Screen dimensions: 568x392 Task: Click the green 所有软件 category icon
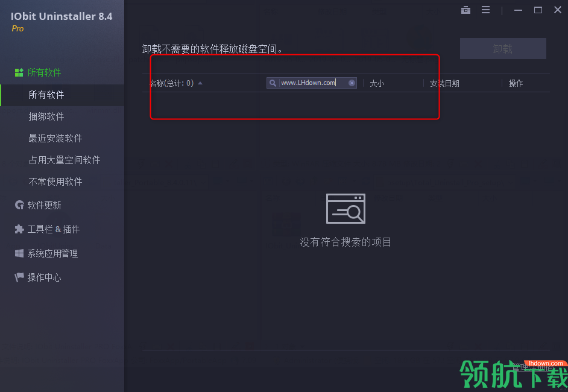(19, 72)
